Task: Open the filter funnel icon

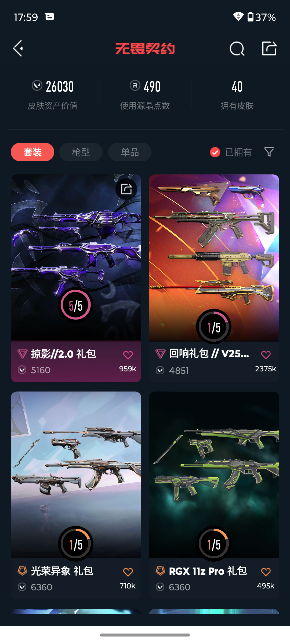Action: pyautogui.click(x=269, y=152)
